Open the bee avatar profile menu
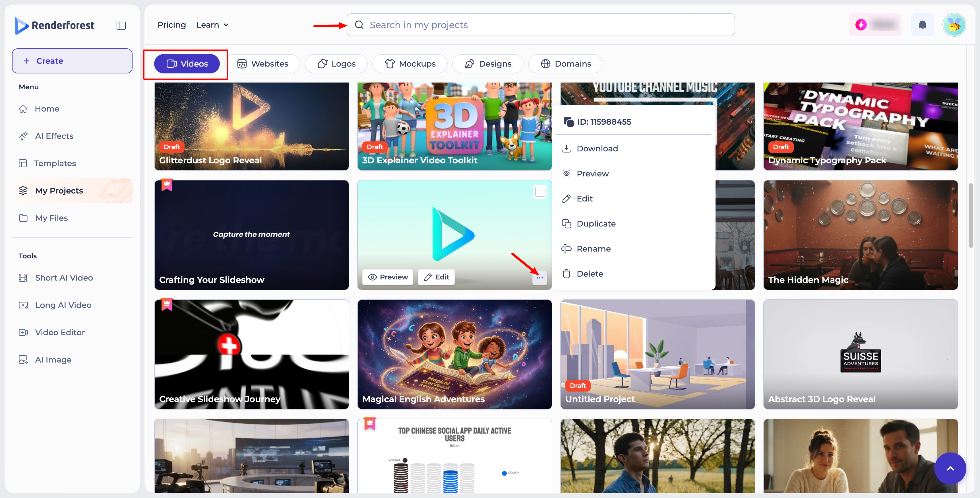 click(954, 25)
